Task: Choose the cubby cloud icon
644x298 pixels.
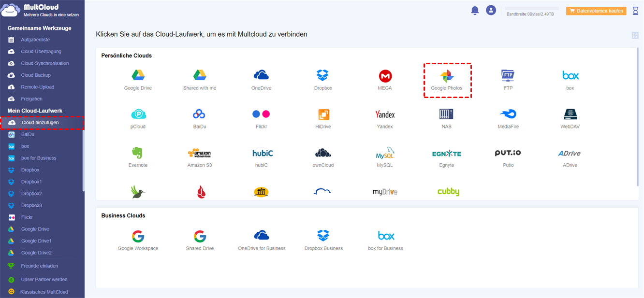Action: (448, 192)
